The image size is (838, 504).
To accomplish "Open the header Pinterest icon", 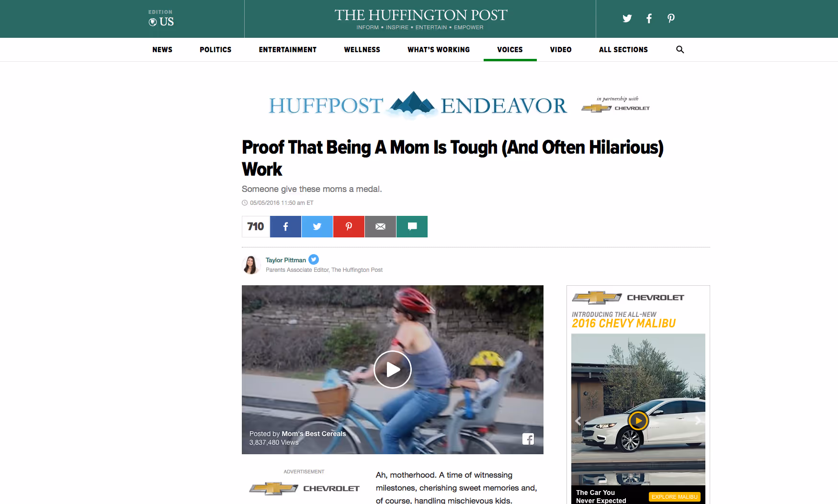I will pyautogui.click(x=671, y=19).
